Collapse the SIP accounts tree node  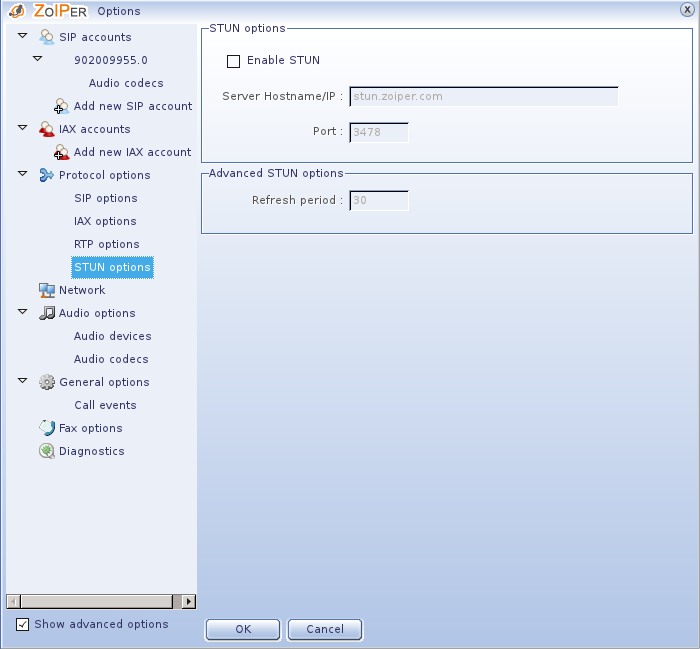click(x=23, y=37)
